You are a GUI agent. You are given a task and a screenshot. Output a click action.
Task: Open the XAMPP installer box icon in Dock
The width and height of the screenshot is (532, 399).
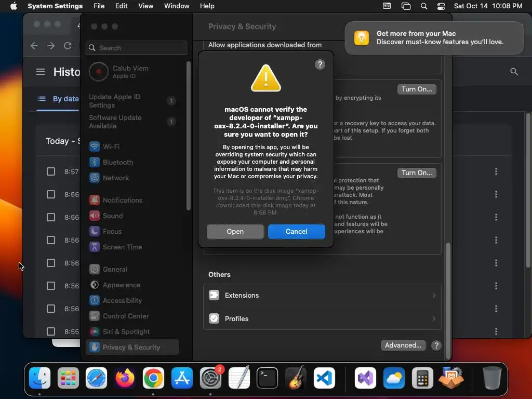[x=451, y=378]
